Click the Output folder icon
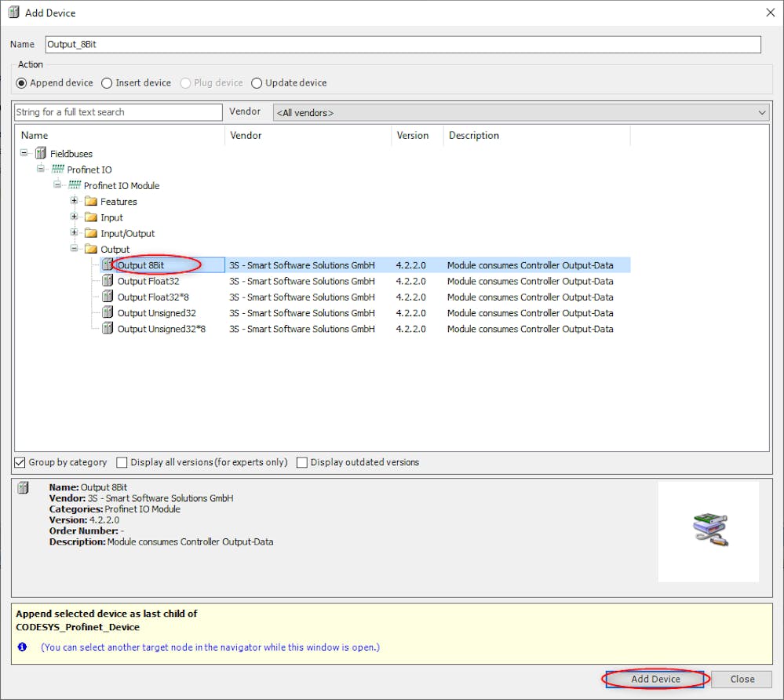Screen dimensions: 784x700 (91, 249)
